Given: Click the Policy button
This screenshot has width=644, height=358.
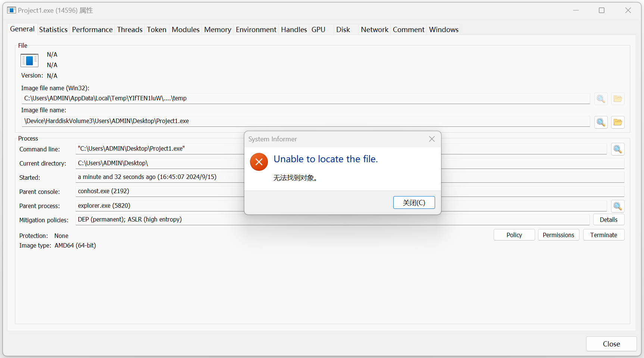Looking at the screenshot, I should (x=514, y=235).
